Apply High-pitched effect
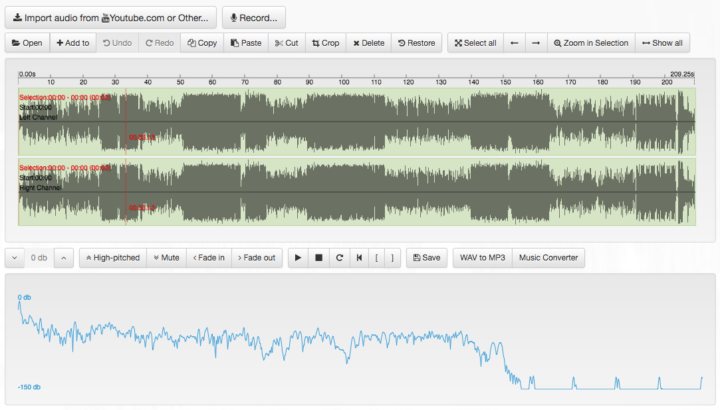This screenshot has height=410, width=720. 112,258
